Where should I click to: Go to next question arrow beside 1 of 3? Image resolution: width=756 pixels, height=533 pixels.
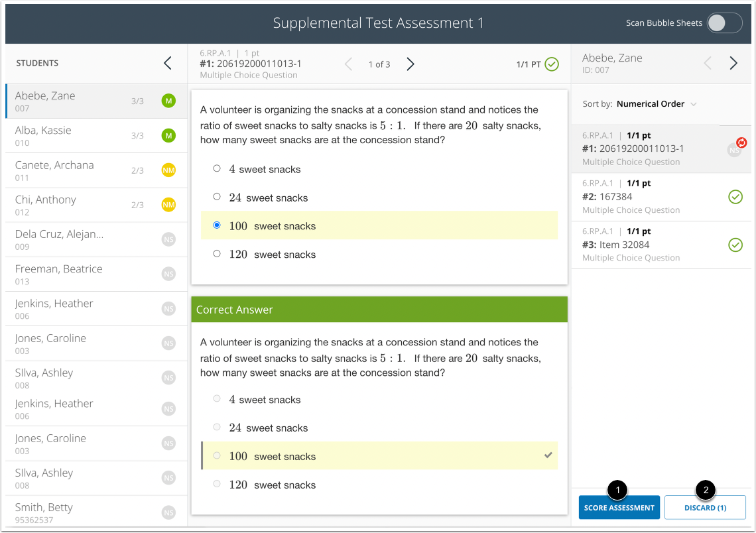[410, 64]
